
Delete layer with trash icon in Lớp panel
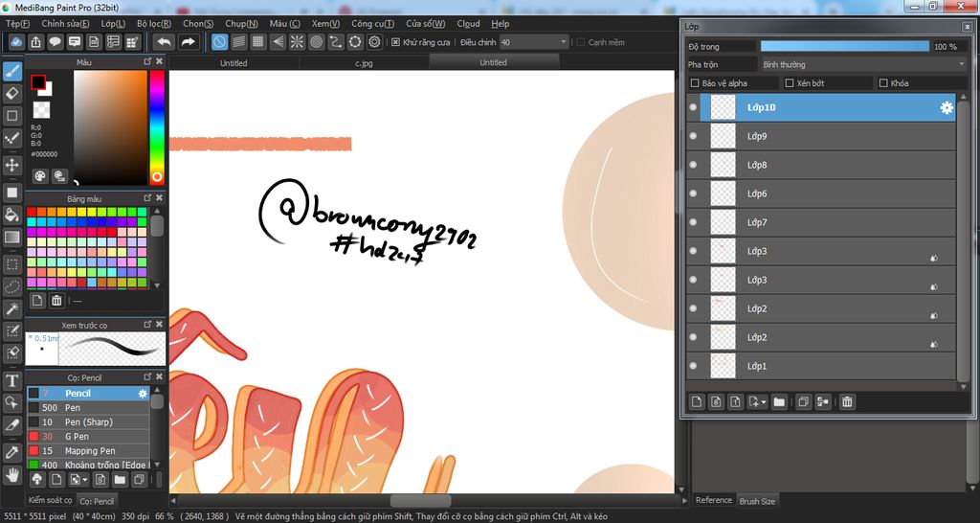(x=847, y=401)
